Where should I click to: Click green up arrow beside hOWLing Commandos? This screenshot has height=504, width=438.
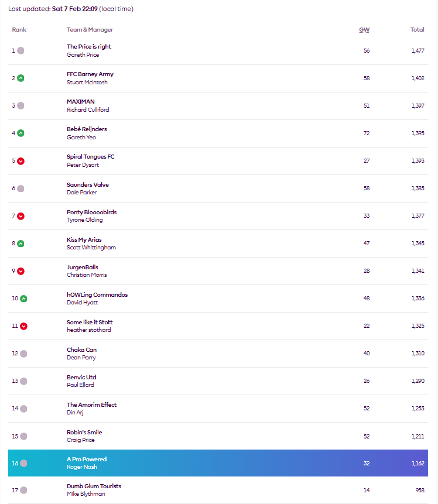[x=23, y=299]
